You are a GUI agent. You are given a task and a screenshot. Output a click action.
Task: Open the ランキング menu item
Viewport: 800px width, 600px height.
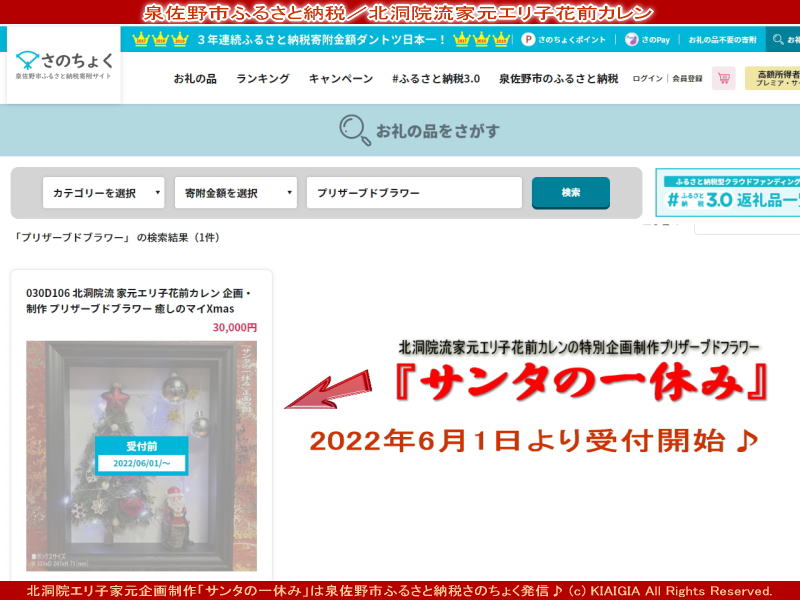[263, 79]
